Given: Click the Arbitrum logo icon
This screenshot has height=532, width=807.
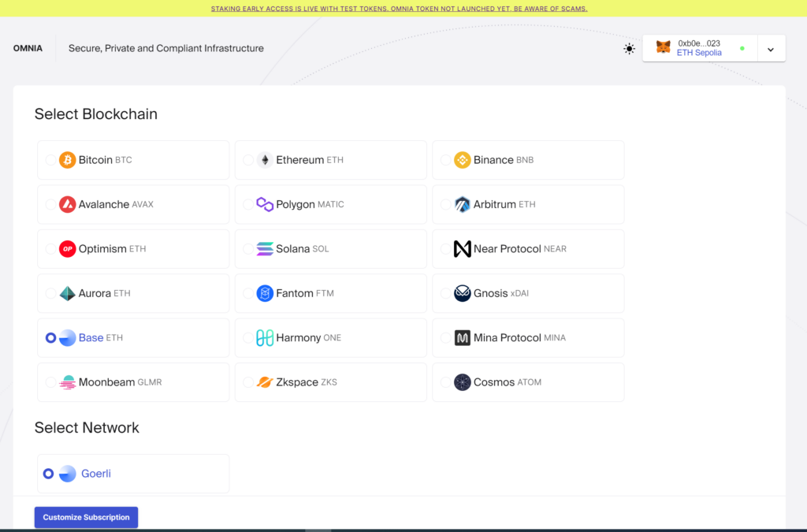Looking at the screenshot, I should tap(462, 204).
